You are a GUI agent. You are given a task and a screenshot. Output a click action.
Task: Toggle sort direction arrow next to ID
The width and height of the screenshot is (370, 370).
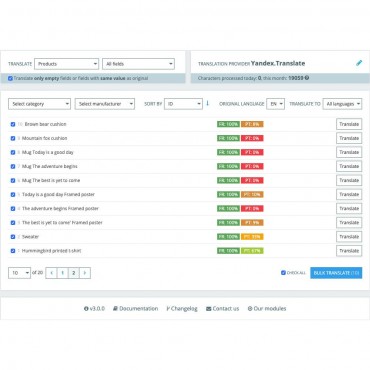207,103
